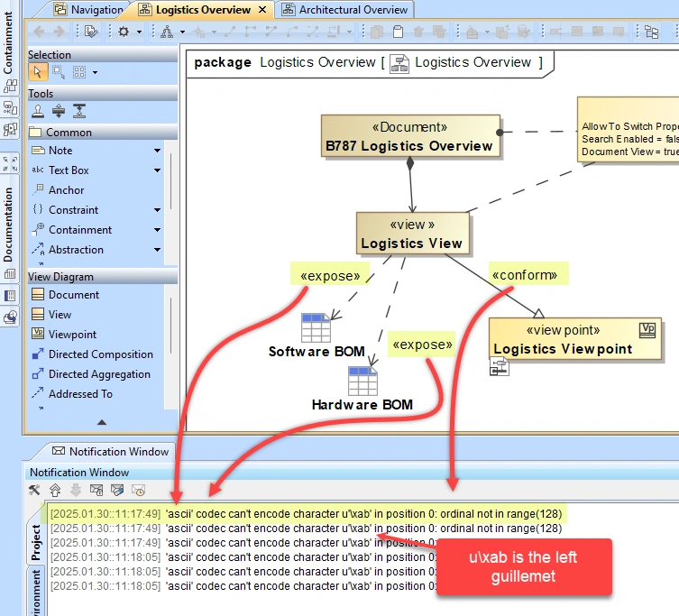Click the Hardware BOM table icon
This screenshot has width=679, height=616.
362,381
